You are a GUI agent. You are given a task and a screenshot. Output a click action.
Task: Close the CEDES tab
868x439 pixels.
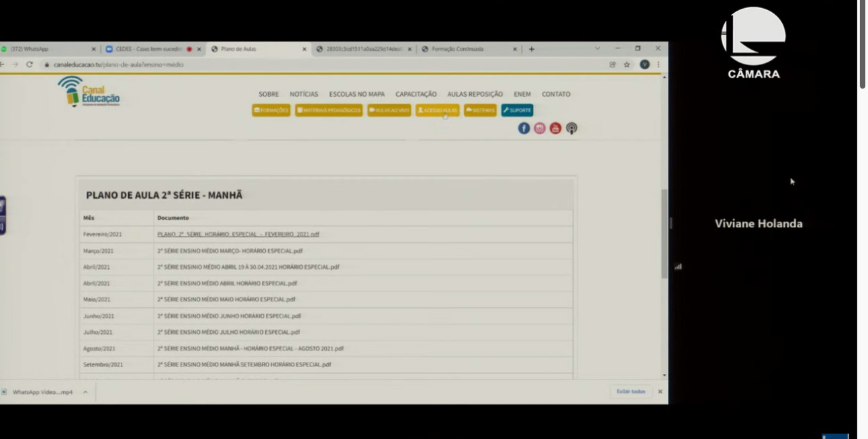point(199,49)
